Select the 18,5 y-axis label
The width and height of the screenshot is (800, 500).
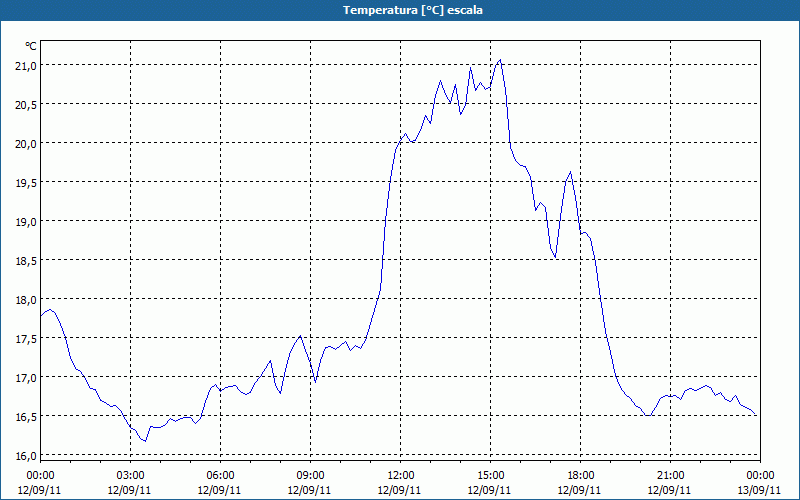tap(26, 260)
